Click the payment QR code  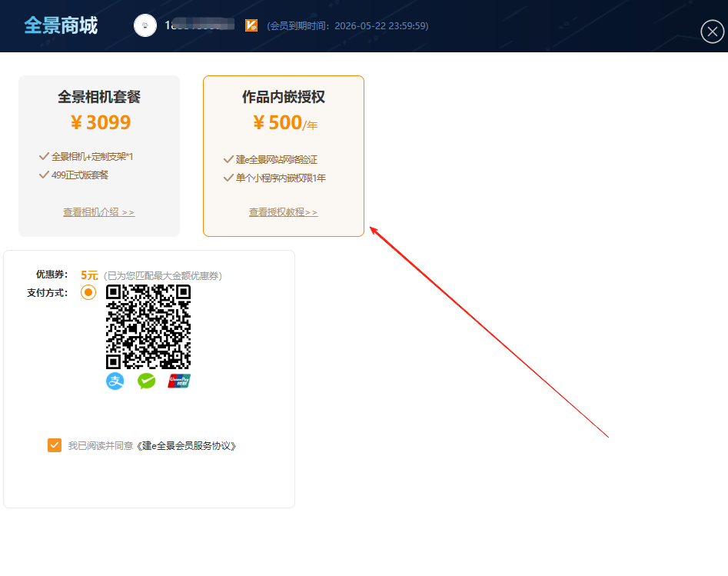point(148,327)
